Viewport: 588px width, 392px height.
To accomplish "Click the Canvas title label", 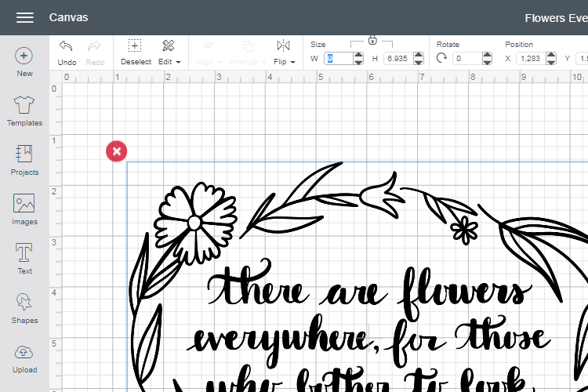I will point(69,17).
